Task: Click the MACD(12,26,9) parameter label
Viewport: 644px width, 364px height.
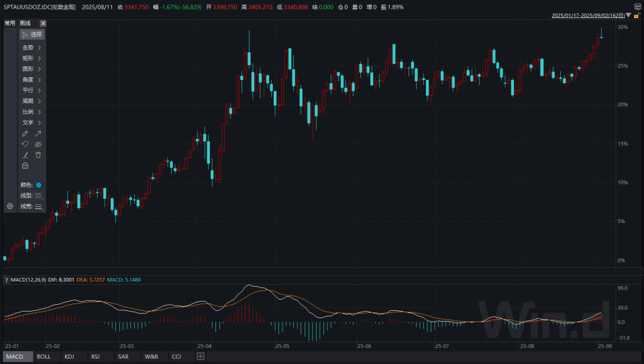Action: (x=28, y=279)
